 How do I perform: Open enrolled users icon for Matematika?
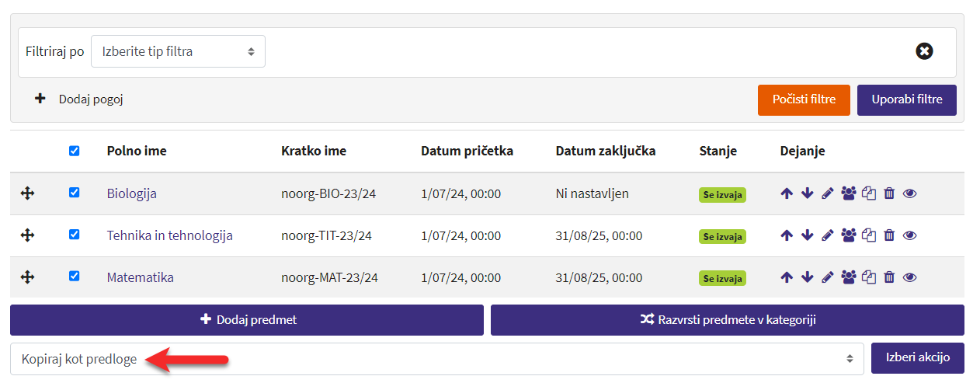point(848,277)
